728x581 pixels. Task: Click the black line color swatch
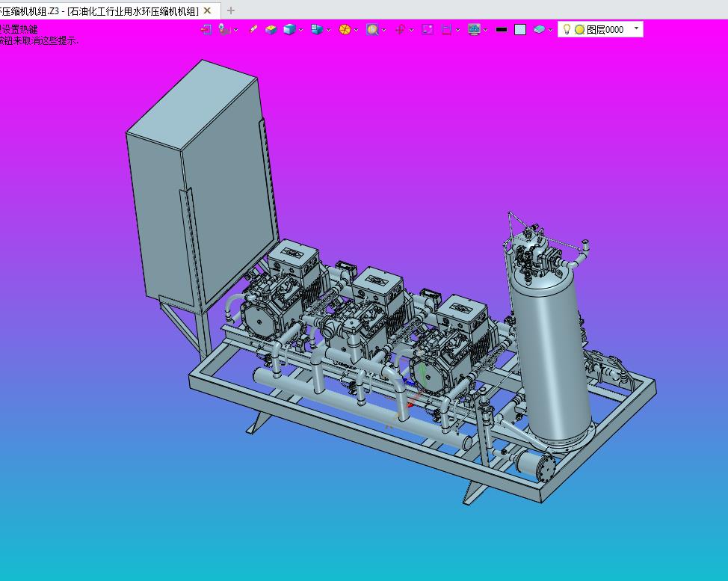502,29
